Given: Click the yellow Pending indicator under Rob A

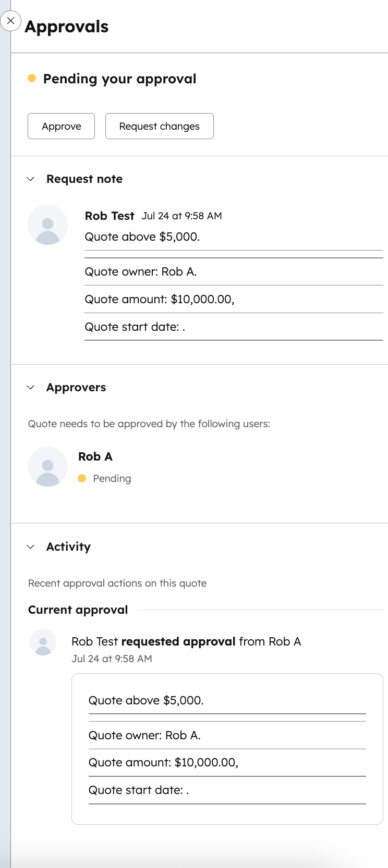Looking at the screenshot, I should pos(82,478).
